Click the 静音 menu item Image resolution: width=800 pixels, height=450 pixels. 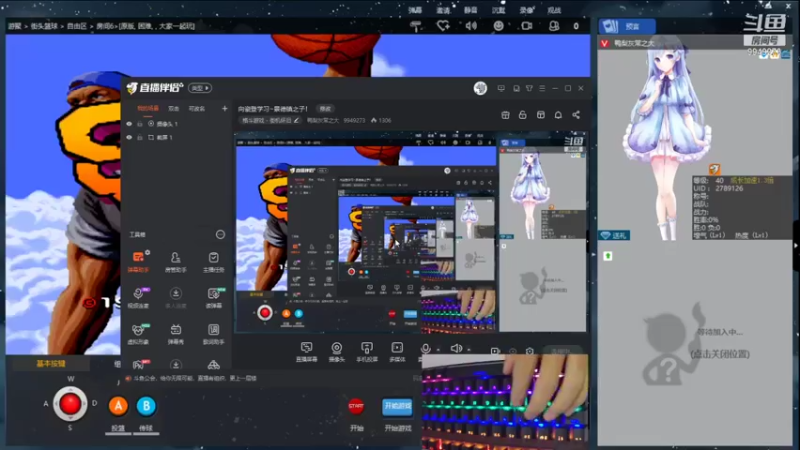click(470, 10)
